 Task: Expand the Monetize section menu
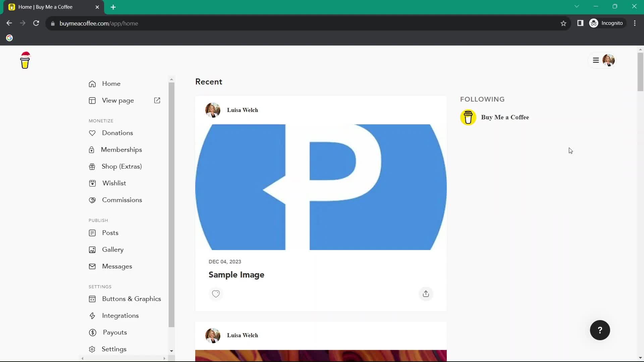click(101, 121)
